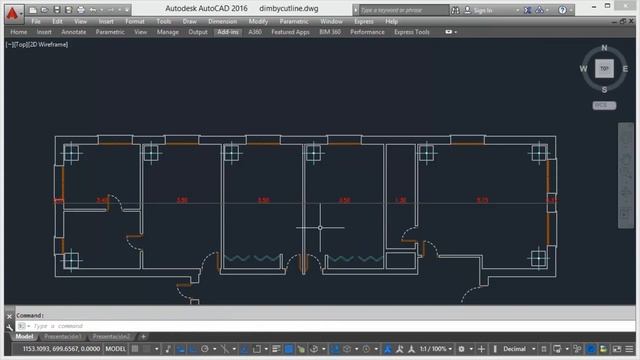Expand the snap settings dropdown arrow
The height and width of the screenshot is (360, 640).
coord(156,349)
